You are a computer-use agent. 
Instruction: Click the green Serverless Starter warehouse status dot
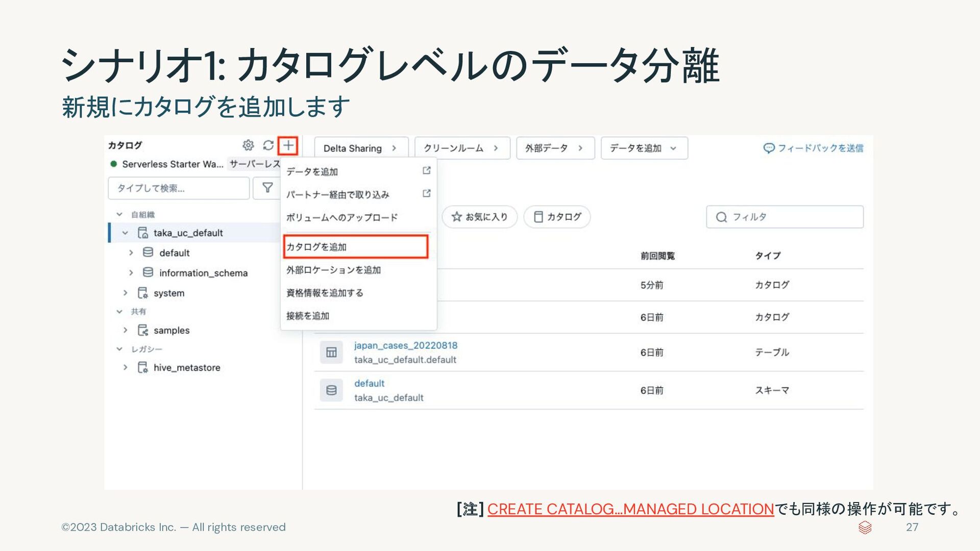click(x=114, y=164)
